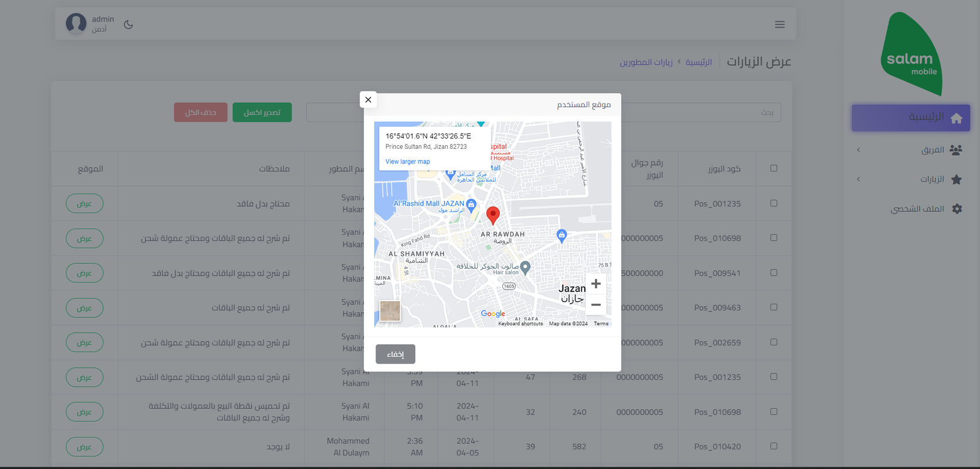Focus the بحث search field
This screenshot has height=469, width=980.
(x=544, y=113)
